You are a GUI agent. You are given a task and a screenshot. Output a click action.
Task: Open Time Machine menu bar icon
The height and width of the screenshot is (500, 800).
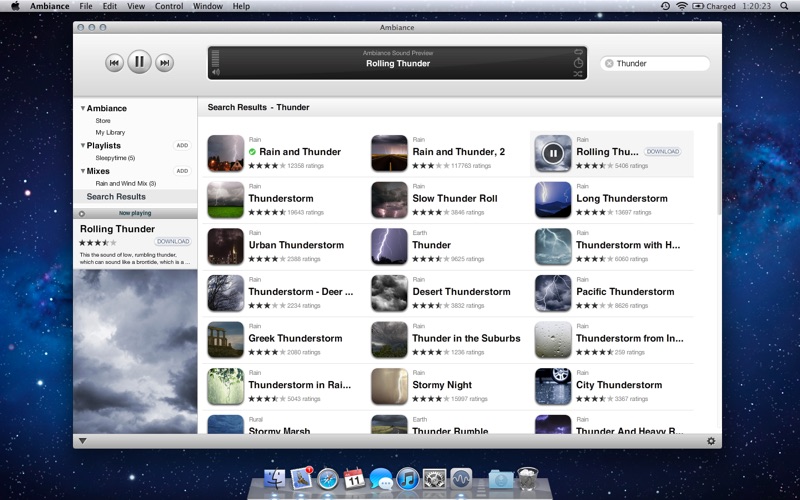(665, 6)
